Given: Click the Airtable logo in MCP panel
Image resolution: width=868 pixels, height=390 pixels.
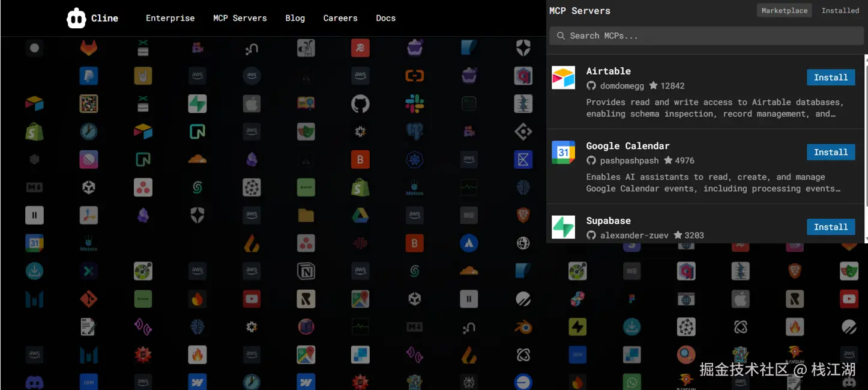Looking at the screenshot, I should pyautogui.click(x=563, y=78).
